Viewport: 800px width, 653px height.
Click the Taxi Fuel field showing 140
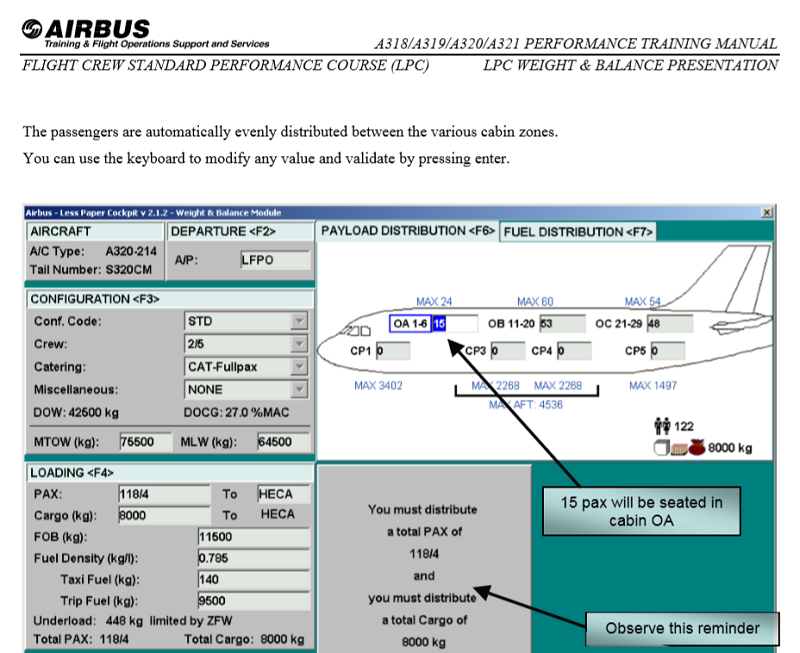[254, 580]
